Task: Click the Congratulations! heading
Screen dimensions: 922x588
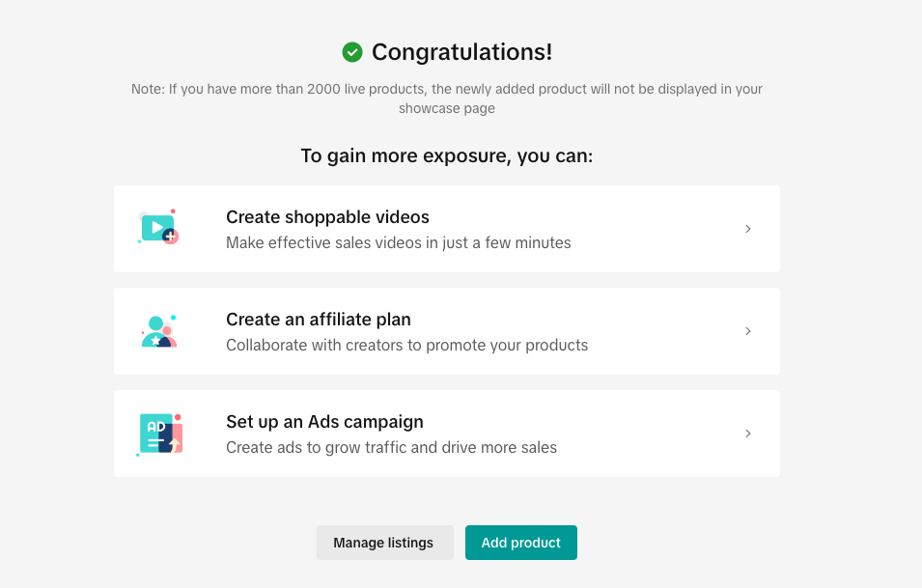Action: pyautogui.click(x=461, y=52)
